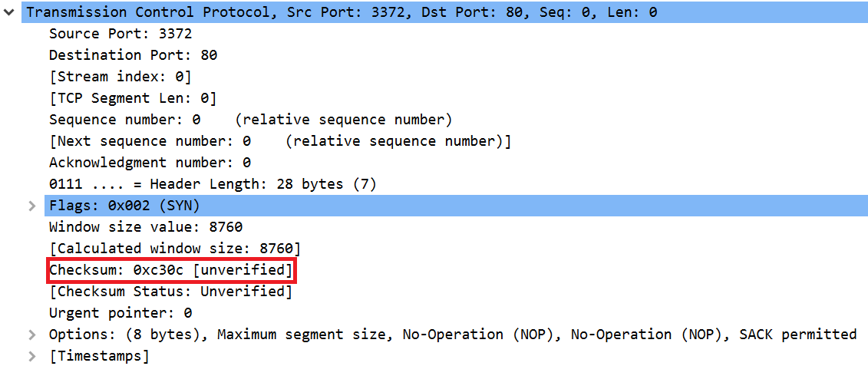Select the Checksum: 0xc30c field
Screen dimensions: 868x366
click(170, 270)
